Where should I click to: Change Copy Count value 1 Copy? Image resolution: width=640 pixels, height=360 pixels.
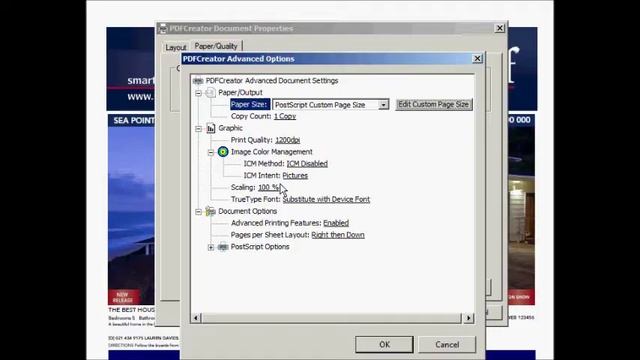[285, 116]
